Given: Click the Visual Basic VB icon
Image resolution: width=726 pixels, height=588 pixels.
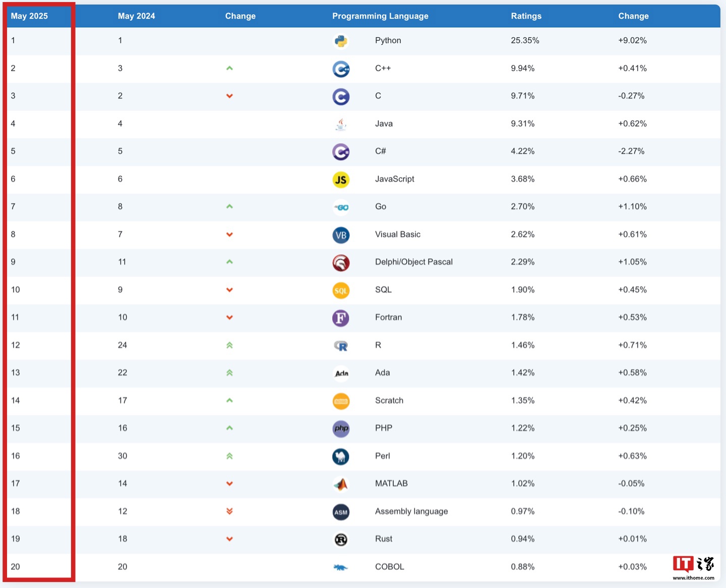Looking at the screenshot, I should pos(341,235).
